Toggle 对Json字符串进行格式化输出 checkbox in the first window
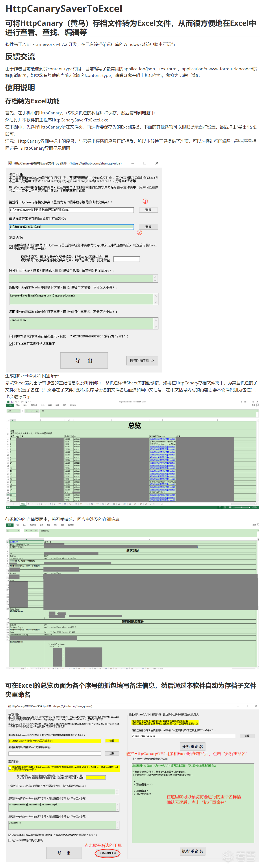The image size is (260, 868). 11,344
